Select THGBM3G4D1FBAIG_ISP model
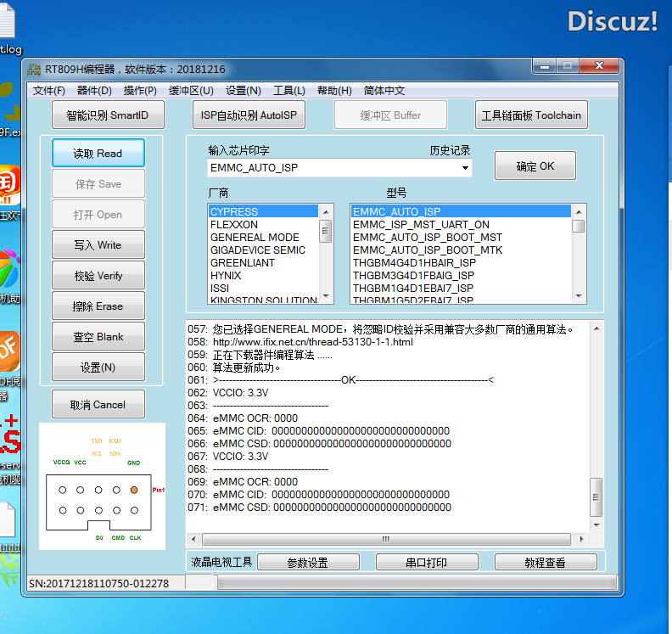The image size is (672, 634). click(461, 275)
